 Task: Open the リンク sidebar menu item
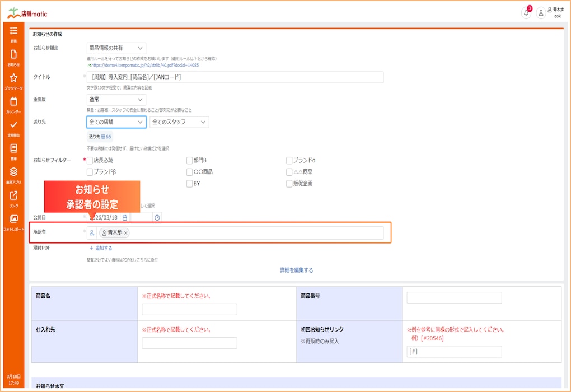click(x=13, y=198)
